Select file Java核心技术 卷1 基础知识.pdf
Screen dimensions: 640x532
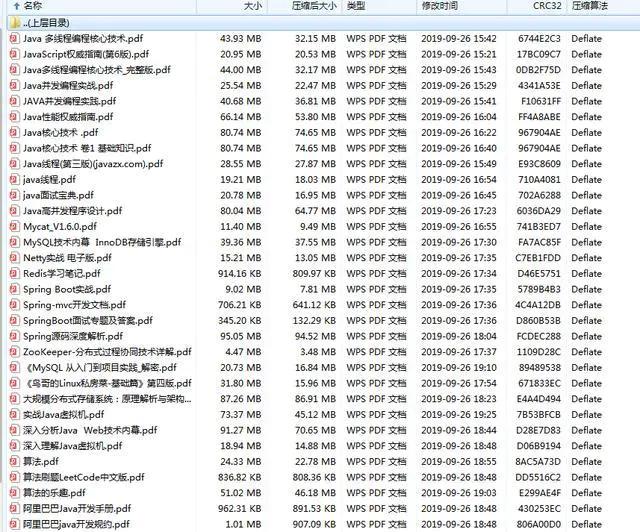(87, 148)
